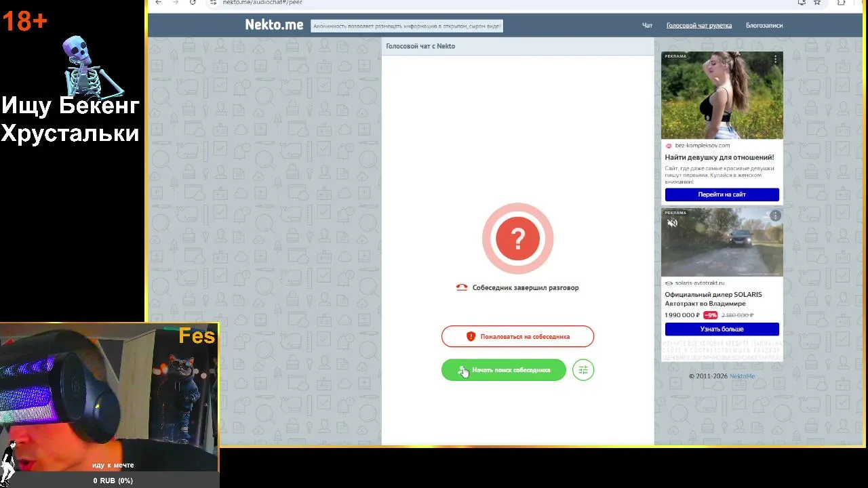
Task: Open the Блогозаписи menu item
Action: pyautogui.click(x=764, y=26)
